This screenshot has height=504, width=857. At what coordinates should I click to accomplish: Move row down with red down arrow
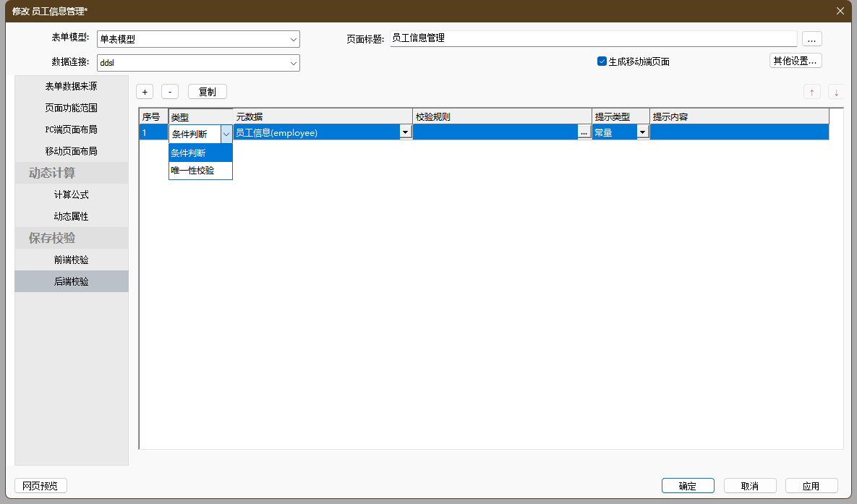tap(836, 92)
